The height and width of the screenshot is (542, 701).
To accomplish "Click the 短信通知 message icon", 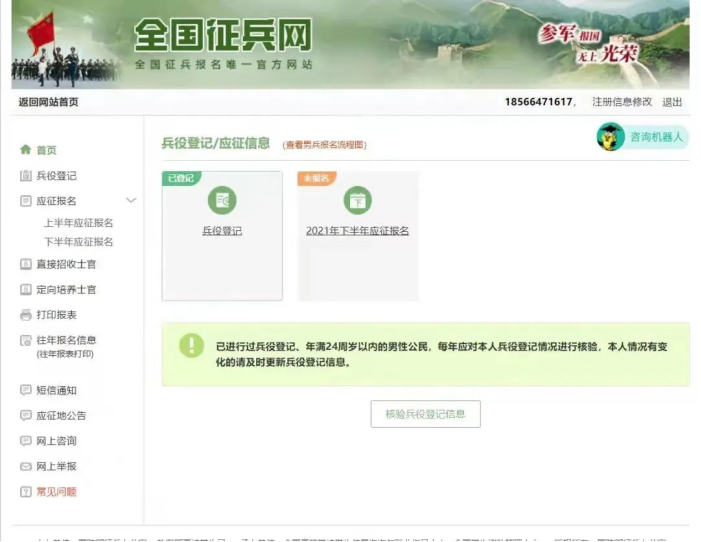I will [26, 390].
